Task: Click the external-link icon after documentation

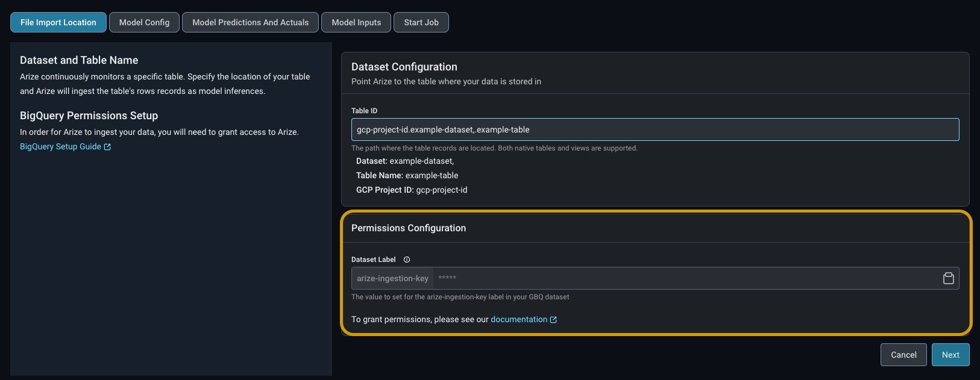Action: pos(553,320)
